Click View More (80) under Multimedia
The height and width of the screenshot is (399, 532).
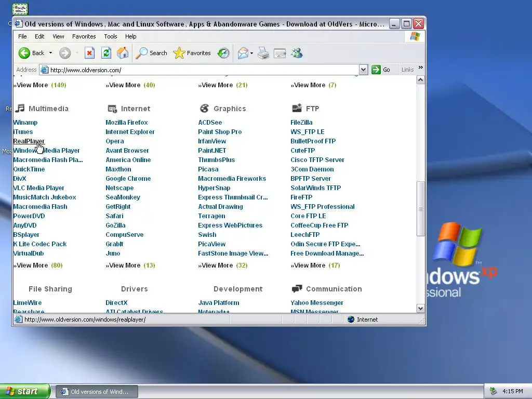click(x=38, y=265)
